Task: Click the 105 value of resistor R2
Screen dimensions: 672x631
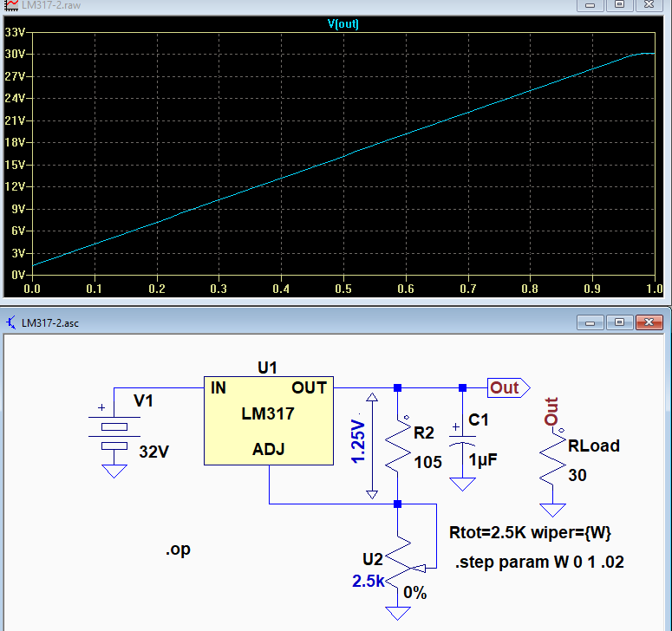Action: coord(427,462)
